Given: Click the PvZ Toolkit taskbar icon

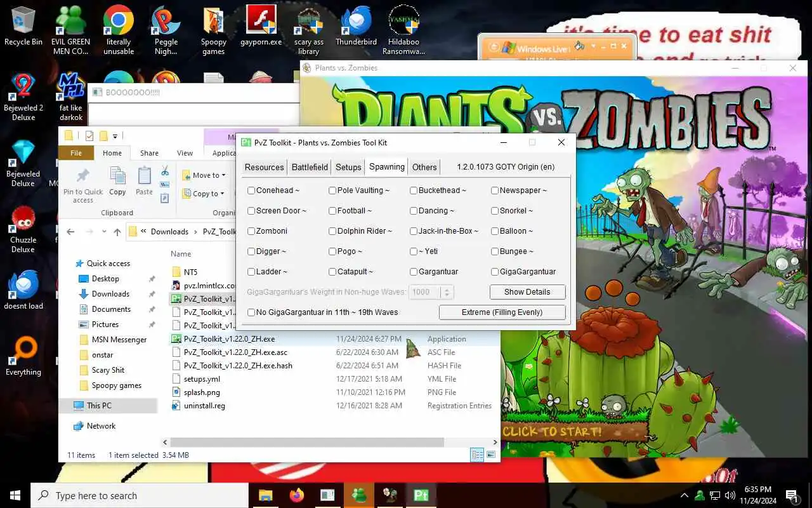Looking at the screenshot, I should click(x=421, y=495).
